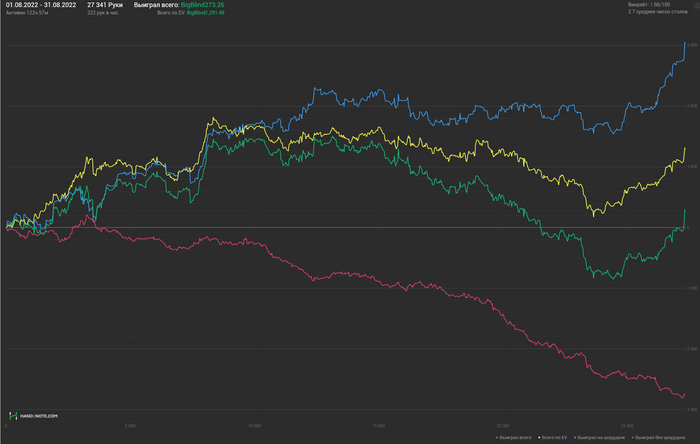Click the end of the yellow EV line

point(685,149)
